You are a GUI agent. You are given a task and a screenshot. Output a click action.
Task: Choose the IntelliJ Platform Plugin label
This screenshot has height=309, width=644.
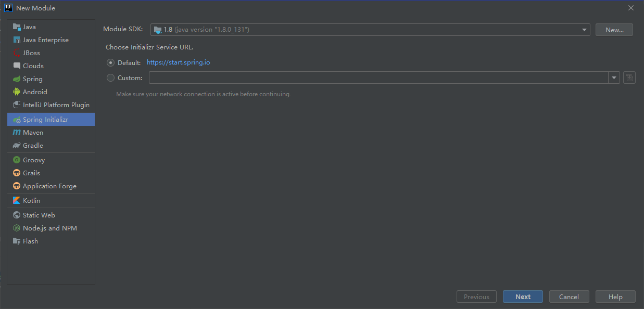(56, 105)
